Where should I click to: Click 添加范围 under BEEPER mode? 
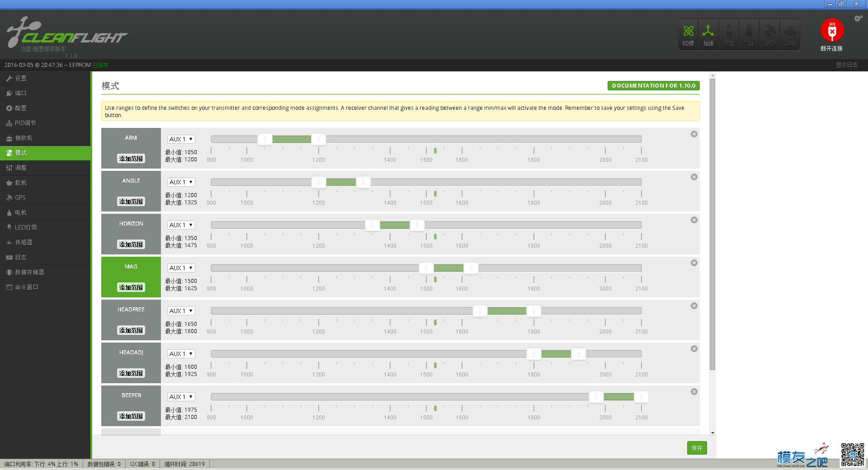pos(131,416)
